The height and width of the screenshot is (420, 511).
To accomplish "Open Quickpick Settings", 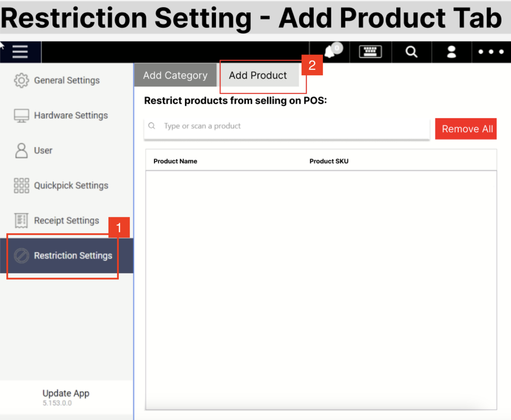I will (67, 186).
